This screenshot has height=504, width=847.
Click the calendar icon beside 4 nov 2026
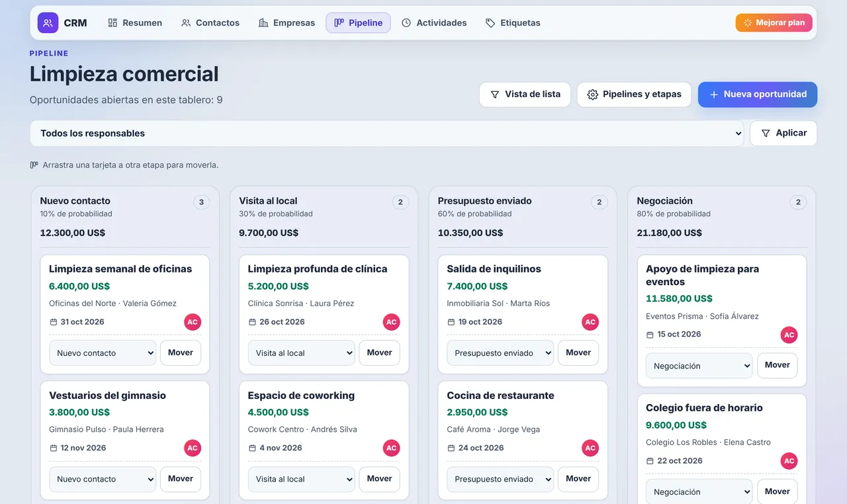click(x=252, y=448)
